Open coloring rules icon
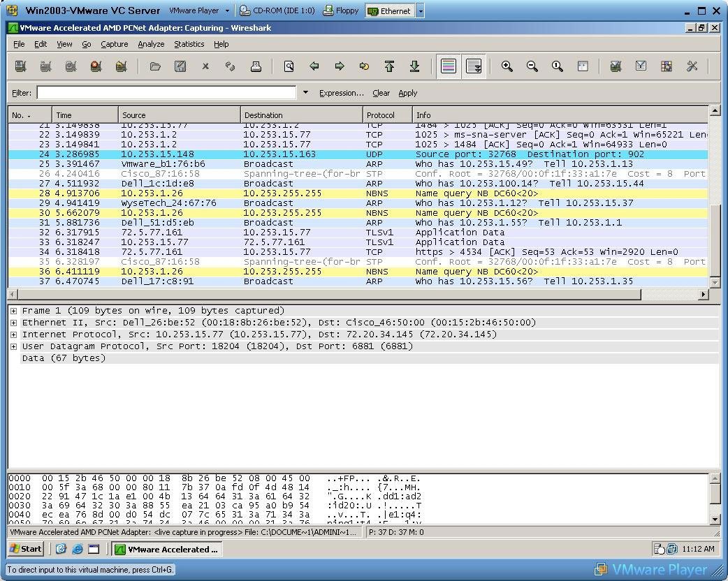Screen dimensions: 728x581 pos(667,66)
